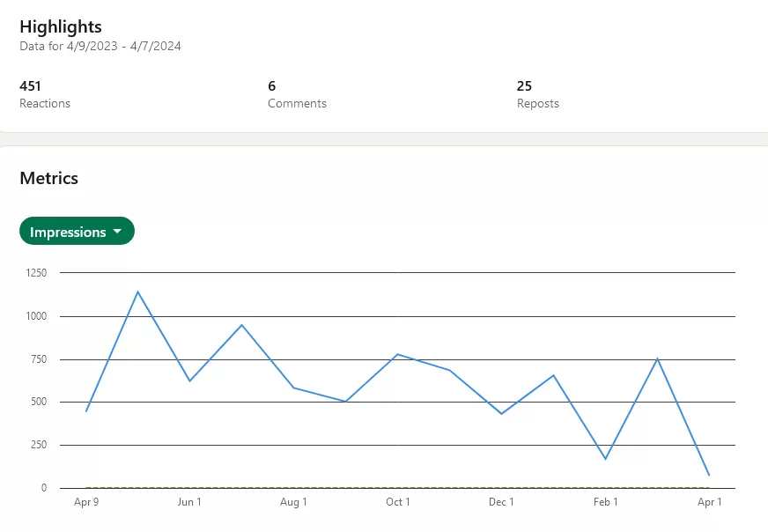Click the Dec 1 axis label
This screenshot has width=768, height=532.
[501, 502]
